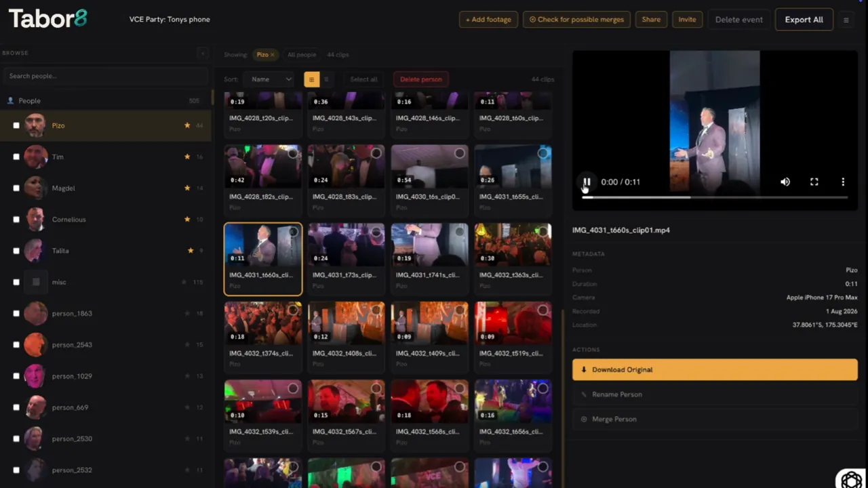Remove the Pizo filter chip
868x488 pixels.
click(x=273, y=55)
